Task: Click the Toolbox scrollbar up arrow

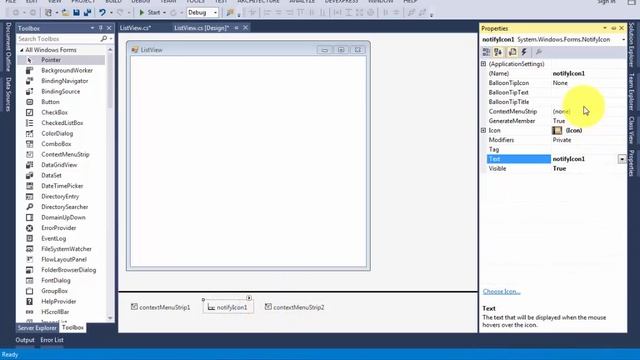Action: click(x=110, y=50)
